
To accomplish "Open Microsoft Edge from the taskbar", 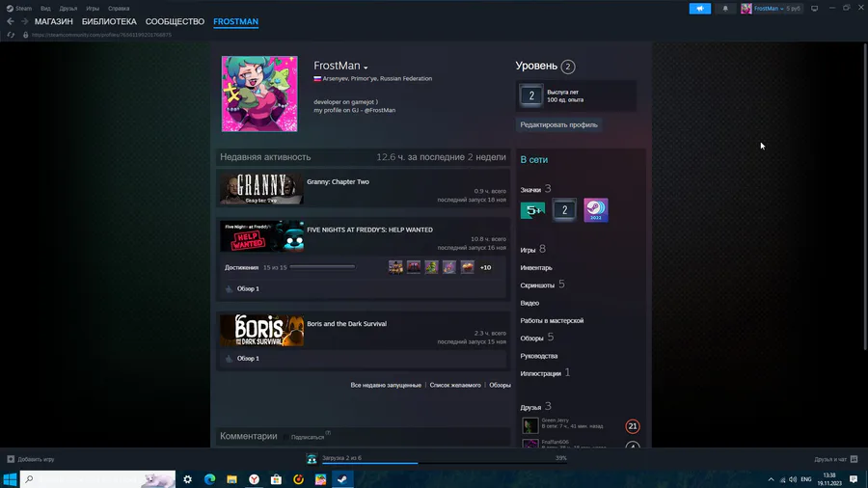I will [x=210, y=479].
